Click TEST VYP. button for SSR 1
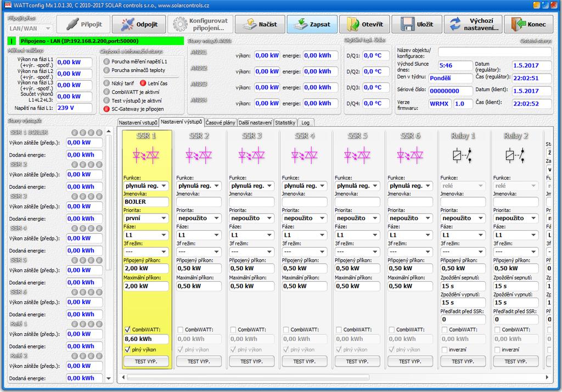The image size is (562, 392). click(x=146, y=361)
